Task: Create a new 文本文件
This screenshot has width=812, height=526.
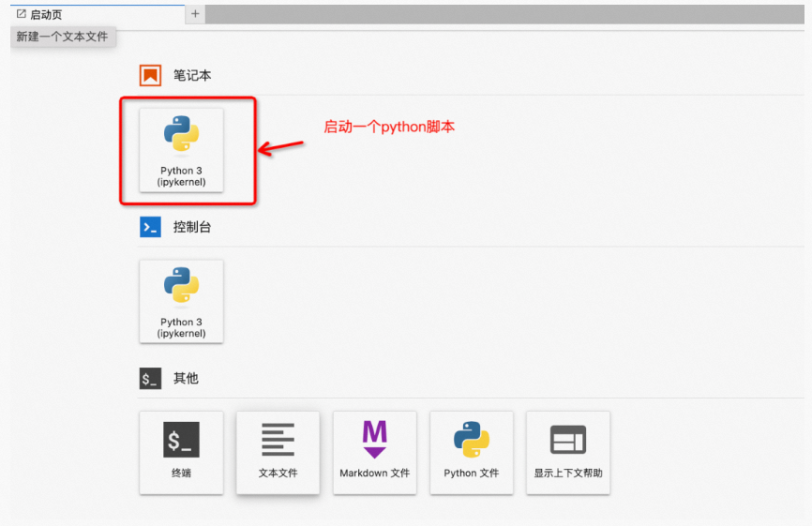Action: click(x=278, y=453)
